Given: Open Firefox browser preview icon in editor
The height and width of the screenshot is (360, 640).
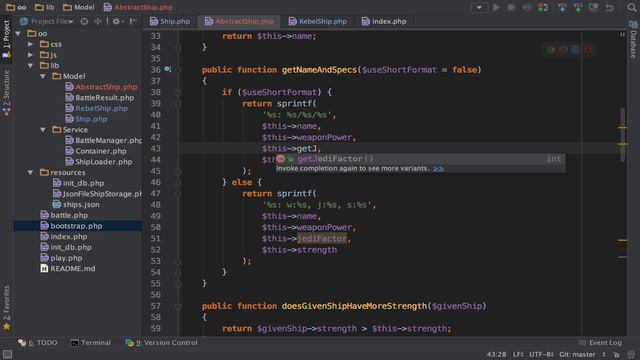Looking at the screenshot, I should [x=563, y=50].
